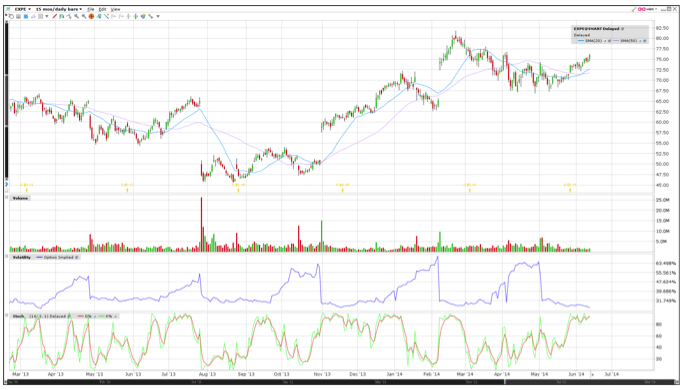This screenshot has width=684, height=390.
Task: Click the Volume panel label
Action: [x=21, y=198]
